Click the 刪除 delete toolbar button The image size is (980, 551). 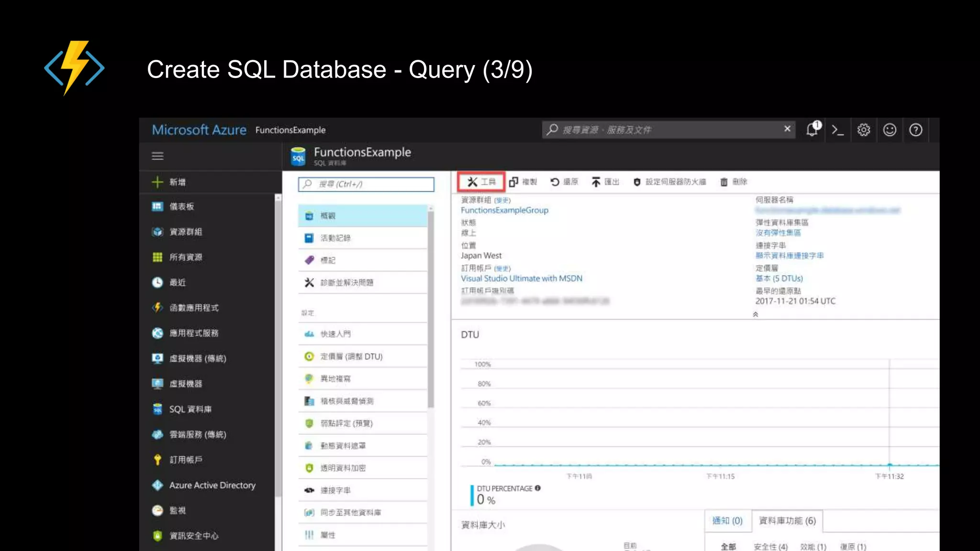click(x=734, y=182)
